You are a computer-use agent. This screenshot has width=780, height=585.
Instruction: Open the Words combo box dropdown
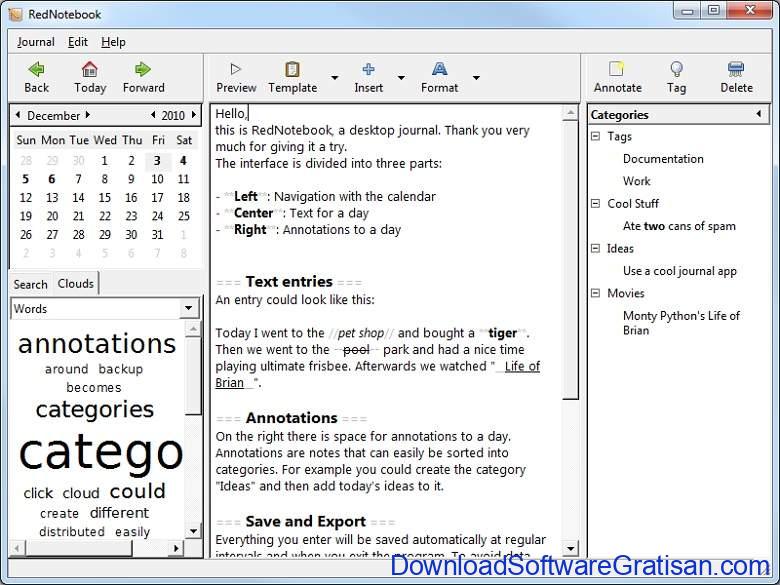[189, 308]
